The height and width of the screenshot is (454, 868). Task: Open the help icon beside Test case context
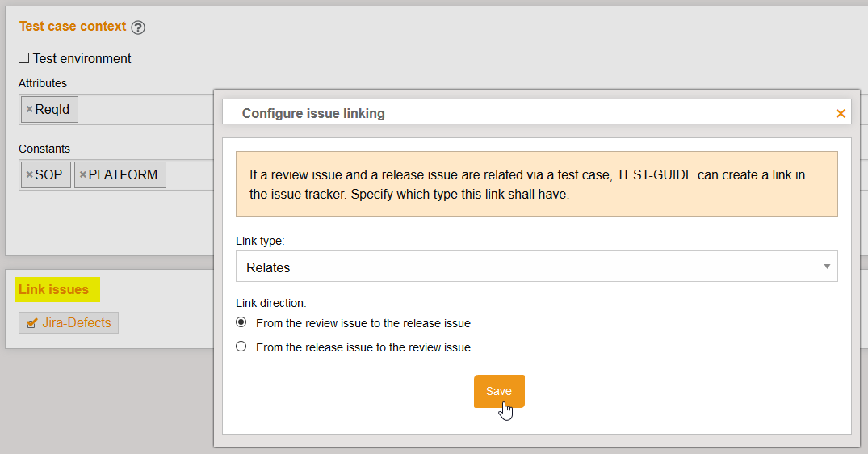(x=138, y=27)
